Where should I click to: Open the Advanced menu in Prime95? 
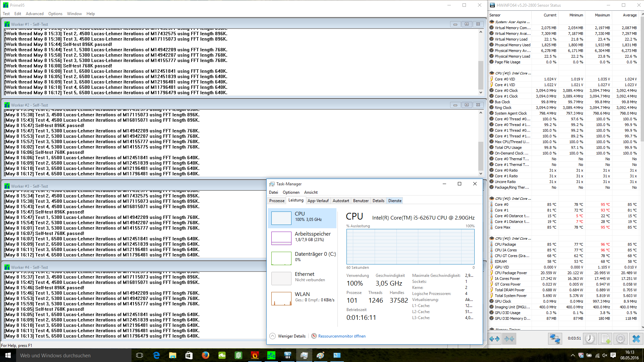point(35,14)
